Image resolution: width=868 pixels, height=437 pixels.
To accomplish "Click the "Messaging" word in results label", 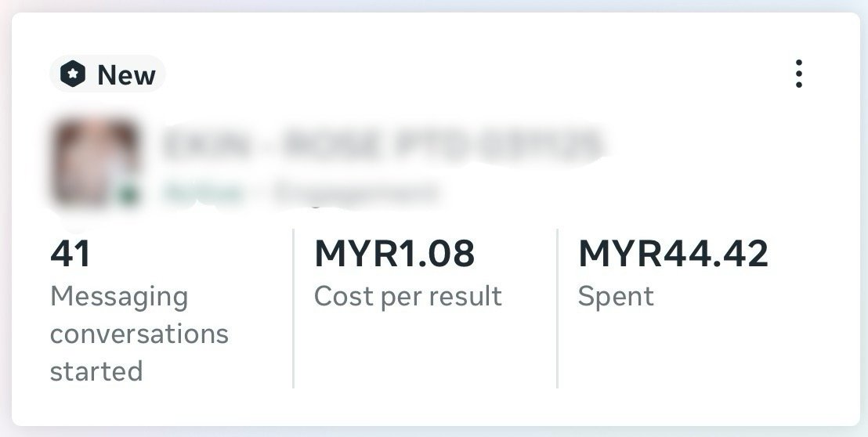I will [x=119, y=298].
